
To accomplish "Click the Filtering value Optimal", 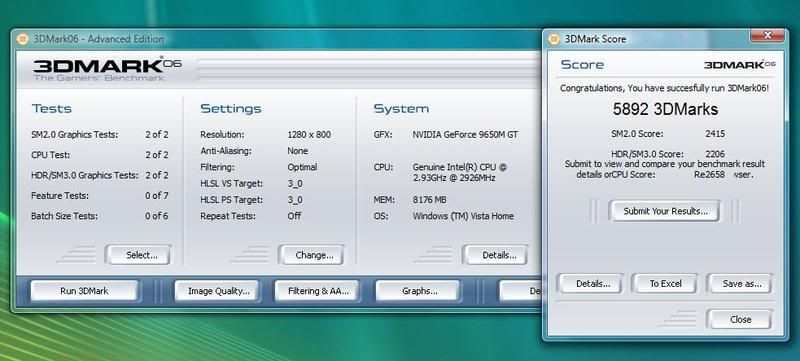I will pyautogui.click(x=302, y=167).
